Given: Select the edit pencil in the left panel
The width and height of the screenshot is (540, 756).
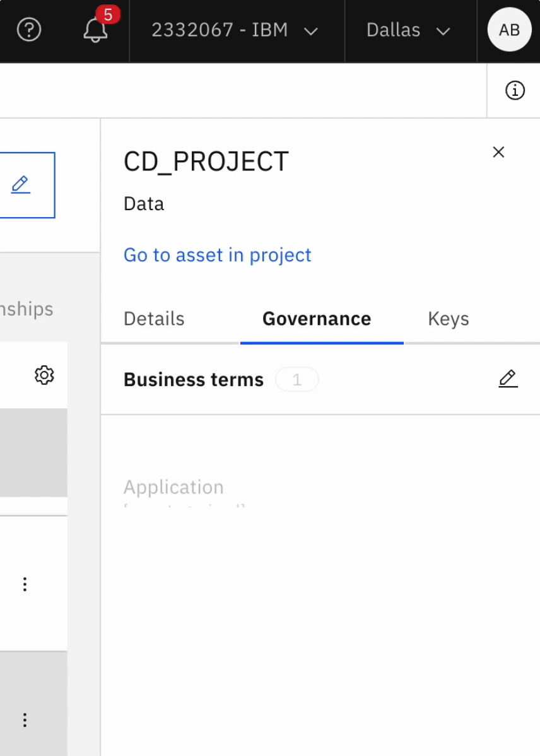Looking at the screenshot, I should coord(21,184).
